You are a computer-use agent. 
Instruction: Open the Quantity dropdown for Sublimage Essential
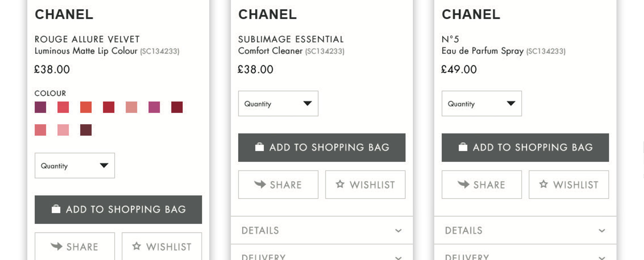(278, 103)
